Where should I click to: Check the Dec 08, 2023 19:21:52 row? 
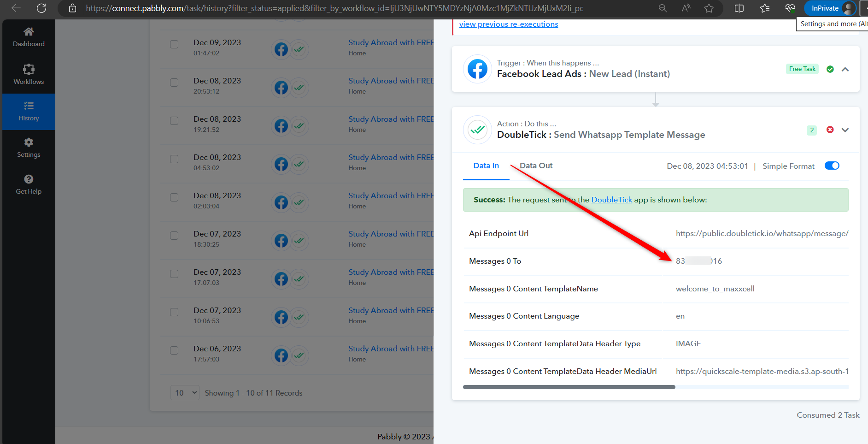(x=174, y=121)
